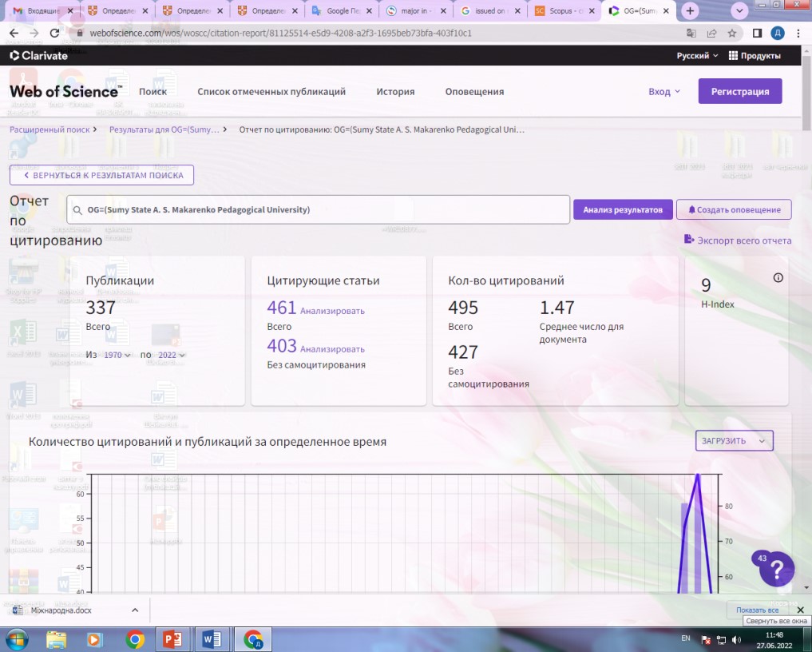Click Показать все in the downloads bar
The width and height of the screenshot is (812, 652).
[x=757, y=610]
